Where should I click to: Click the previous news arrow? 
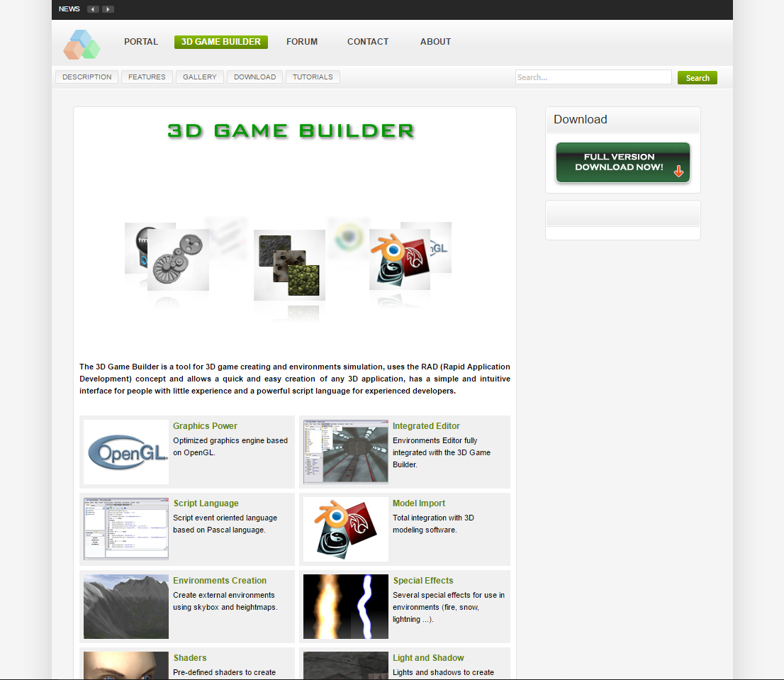pyautogui.click(x=93, y=9)
